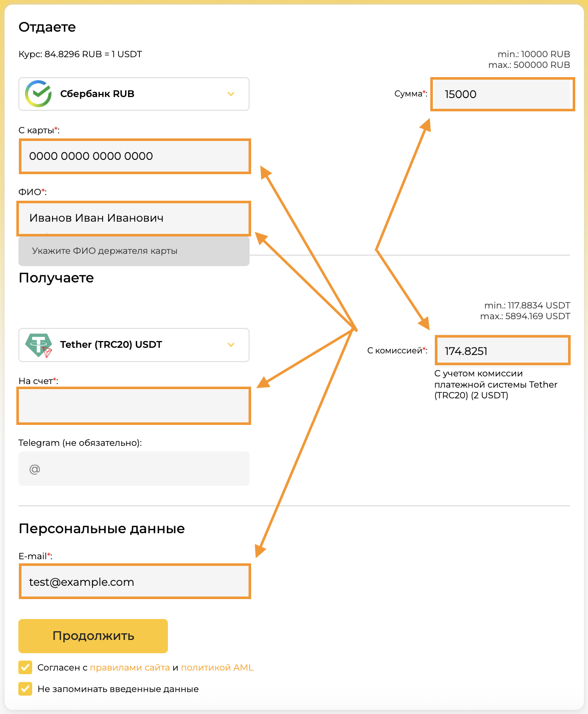Click the Tether TRC20 coin icon
588x714 pixels.
(x=39, y=345)
